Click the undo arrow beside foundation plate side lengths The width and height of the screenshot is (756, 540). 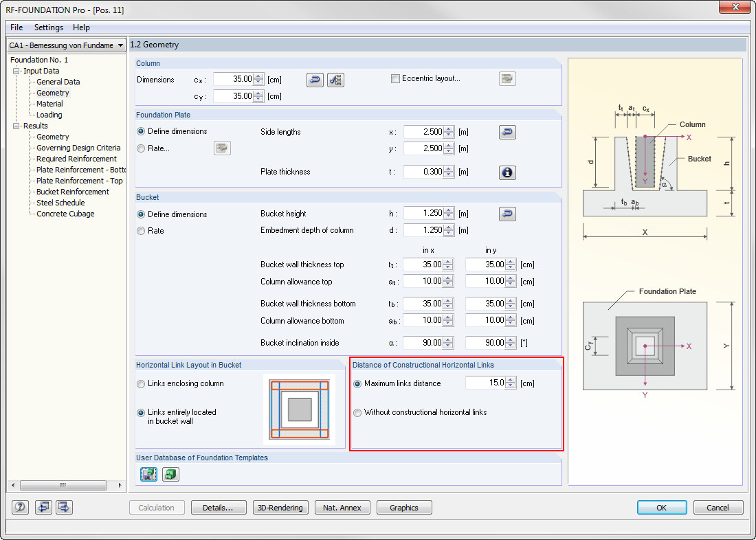coord(507,131)
